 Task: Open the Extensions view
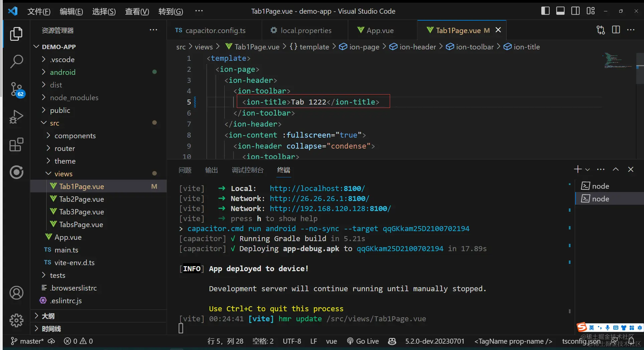pos(16,145)
